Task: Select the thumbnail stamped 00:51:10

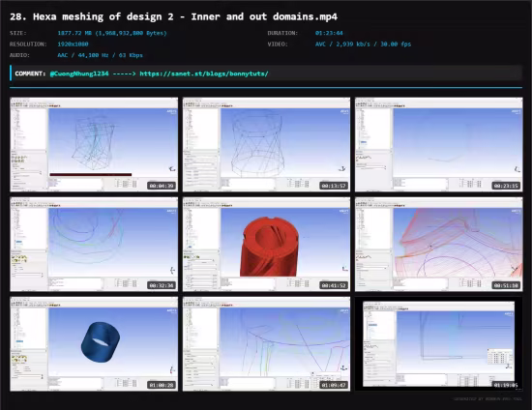Action: point(439,245)
